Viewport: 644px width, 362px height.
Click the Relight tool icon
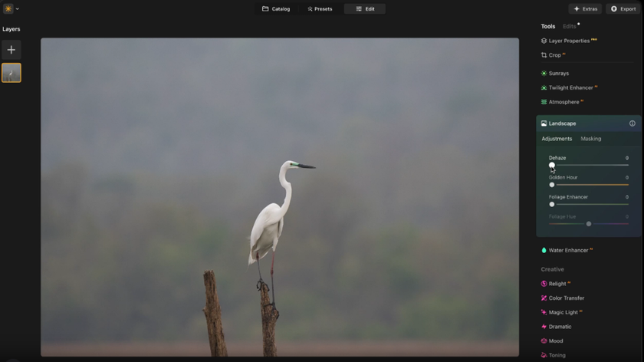544,284
